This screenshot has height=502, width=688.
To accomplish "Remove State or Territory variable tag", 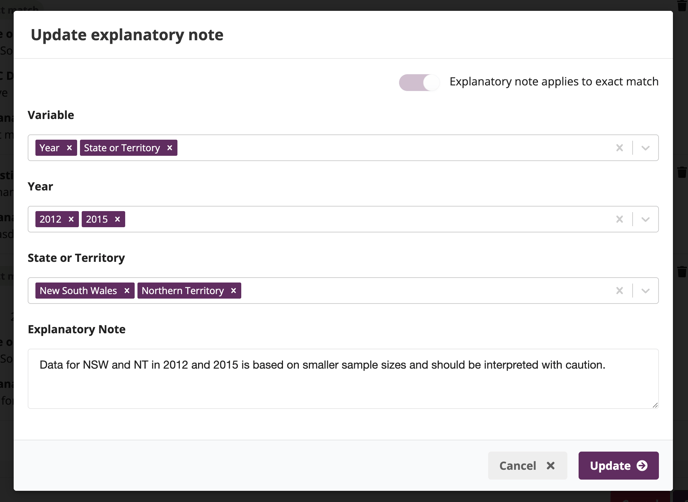I will click(x=169, y=148).
